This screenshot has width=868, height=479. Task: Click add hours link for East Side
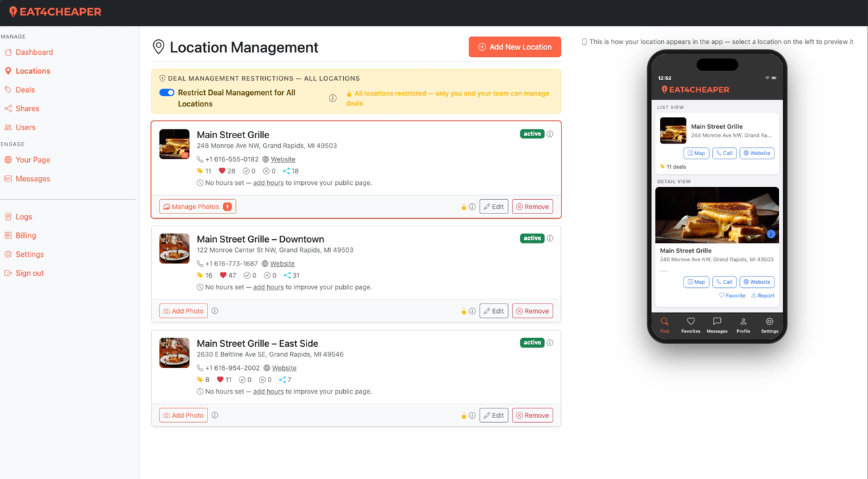coord(269,392)
